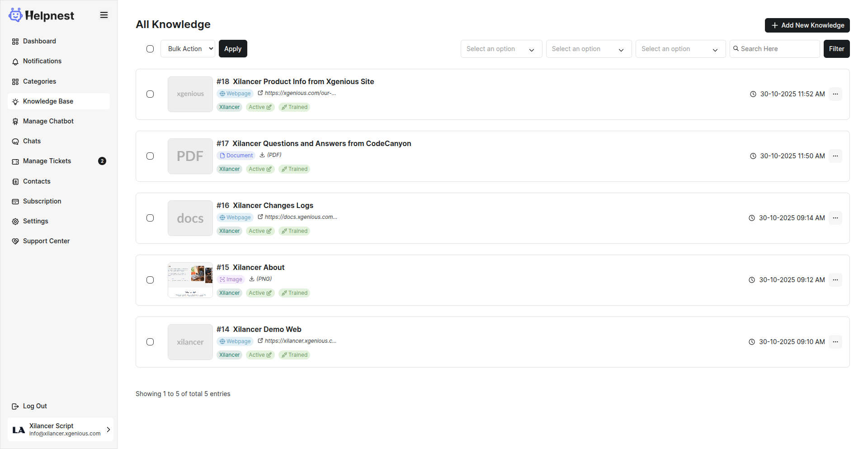
Task: Check the box for entry #18
Action: point(150,94)
